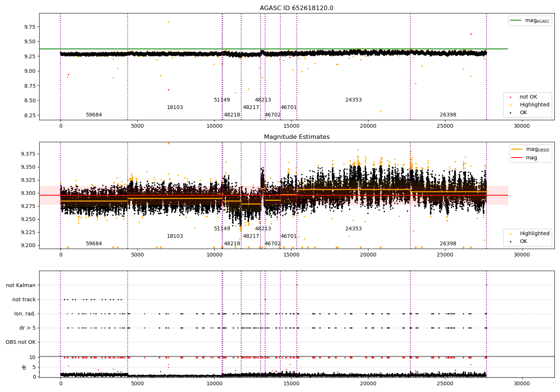This screenshot has width=560, height=392.
Task: Click OBSID label 46702 in the middle plot
Action: click(x=273, y=244)
